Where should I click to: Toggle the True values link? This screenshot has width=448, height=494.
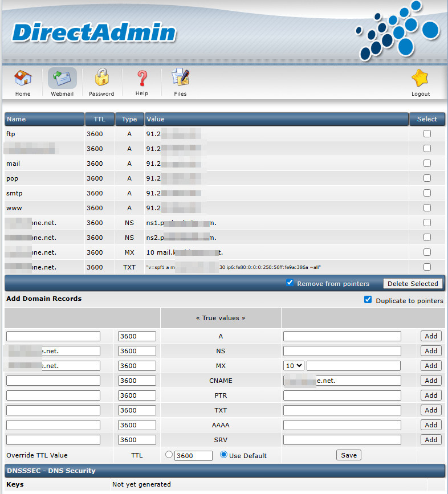click(221, 318)
